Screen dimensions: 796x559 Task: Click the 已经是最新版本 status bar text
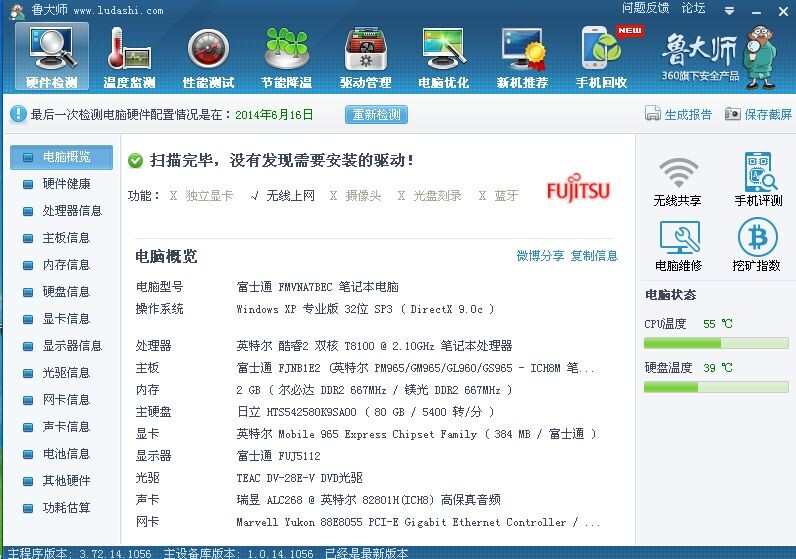(367, 553)
